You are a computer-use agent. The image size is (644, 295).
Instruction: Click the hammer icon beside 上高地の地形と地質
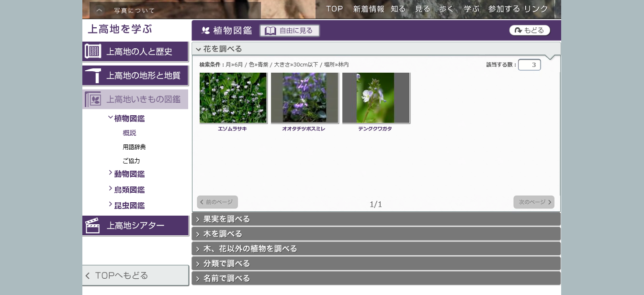pos(93,76)
